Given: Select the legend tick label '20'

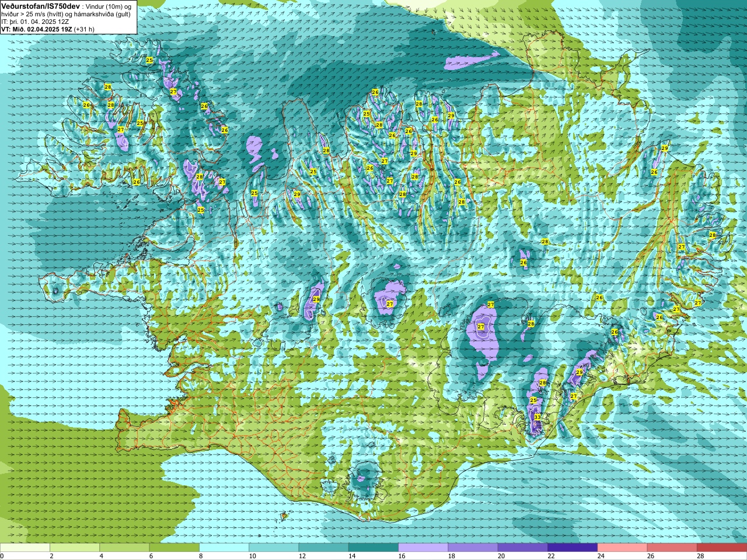Looking at the screenshot, I should point(501,556).
